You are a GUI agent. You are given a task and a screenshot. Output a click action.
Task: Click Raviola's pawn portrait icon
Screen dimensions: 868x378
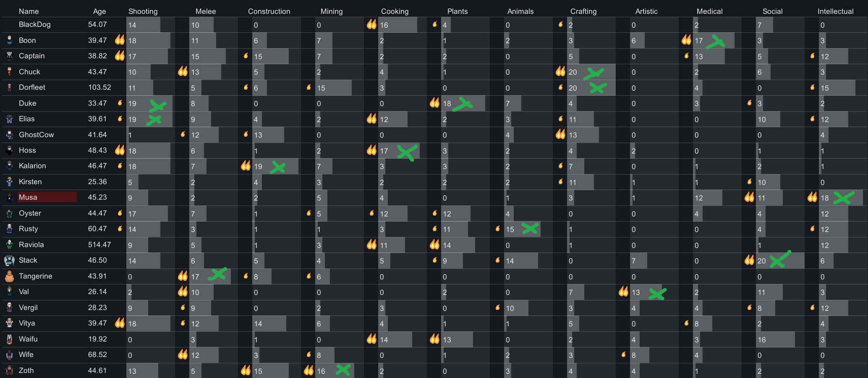(10, 245)
